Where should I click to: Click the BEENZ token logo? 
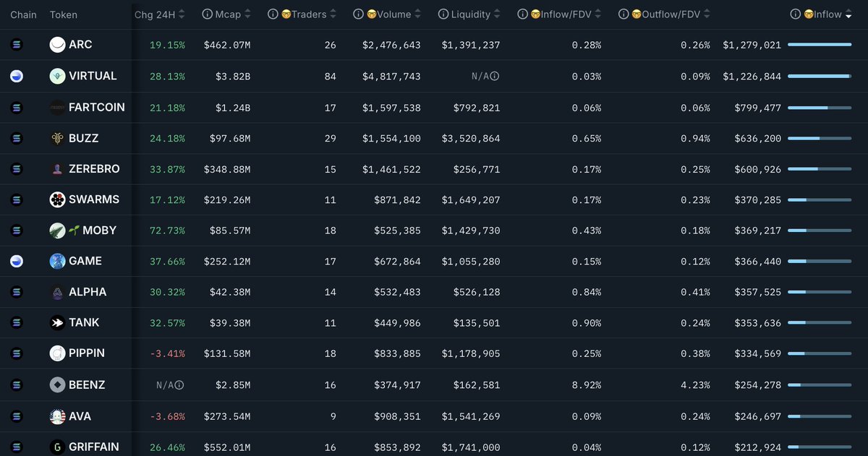(57, 384)
